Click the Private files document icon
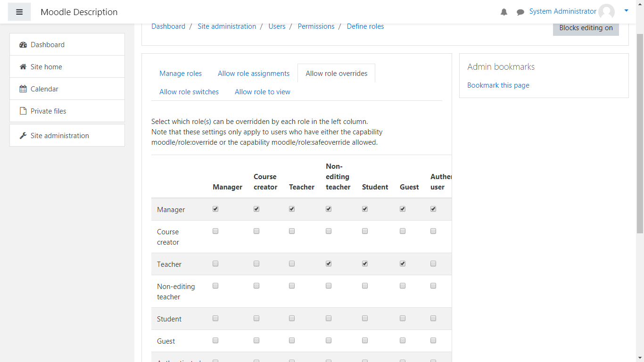 23,111
